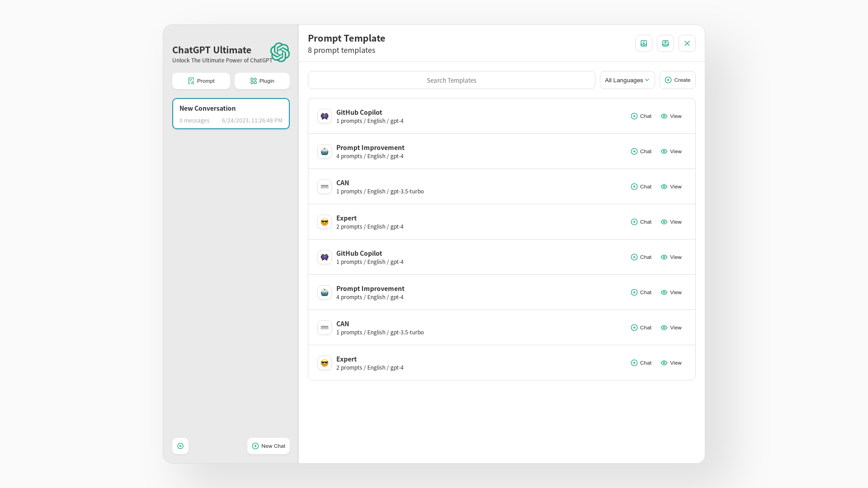Start a New Chat from the sidebar
This screenshot has height=488, width=868.
tap(269, 446)
